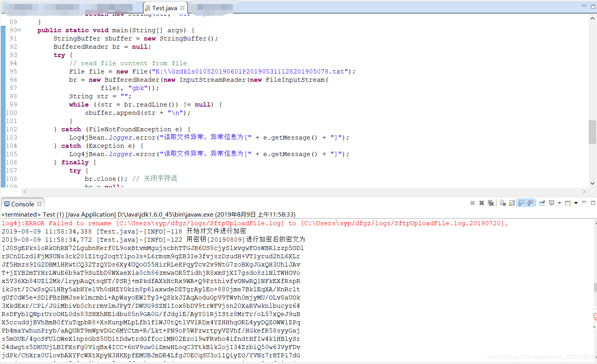Click the Terminate button in the Console toolbar
Viewport: 597px width, 364px height.
click(x=472, y=203)
